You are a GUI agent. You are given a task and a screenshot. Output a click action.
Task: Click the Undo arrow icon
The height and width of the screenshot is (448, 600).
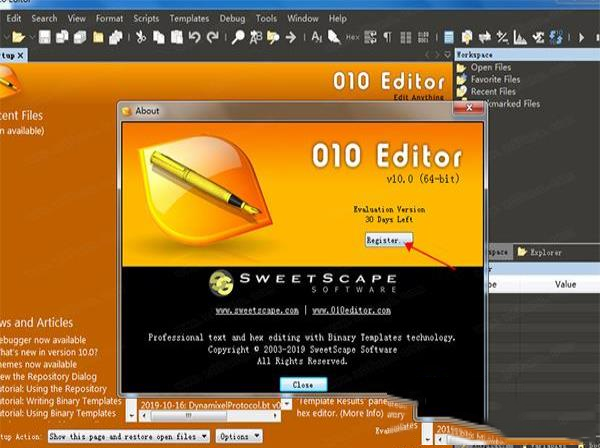[194, 37]
